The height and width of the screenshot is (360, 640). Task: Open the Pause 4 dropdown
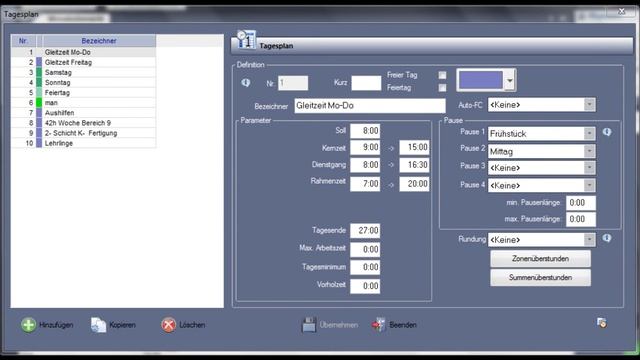click(x=589, y=185)
